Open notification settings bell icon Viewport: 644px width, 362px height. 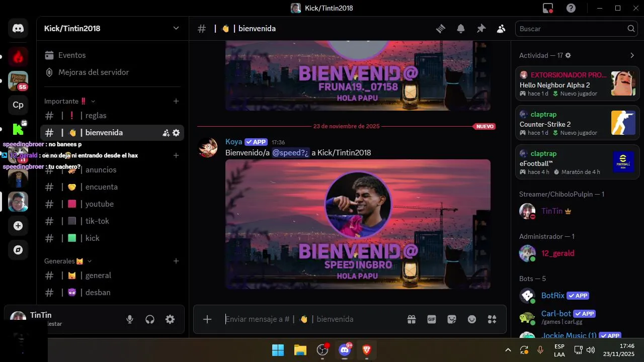tap(461, 29)
